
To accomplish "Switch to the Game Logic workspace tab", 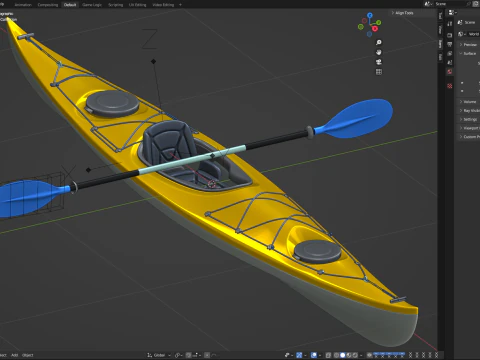I will coord(92,5).
